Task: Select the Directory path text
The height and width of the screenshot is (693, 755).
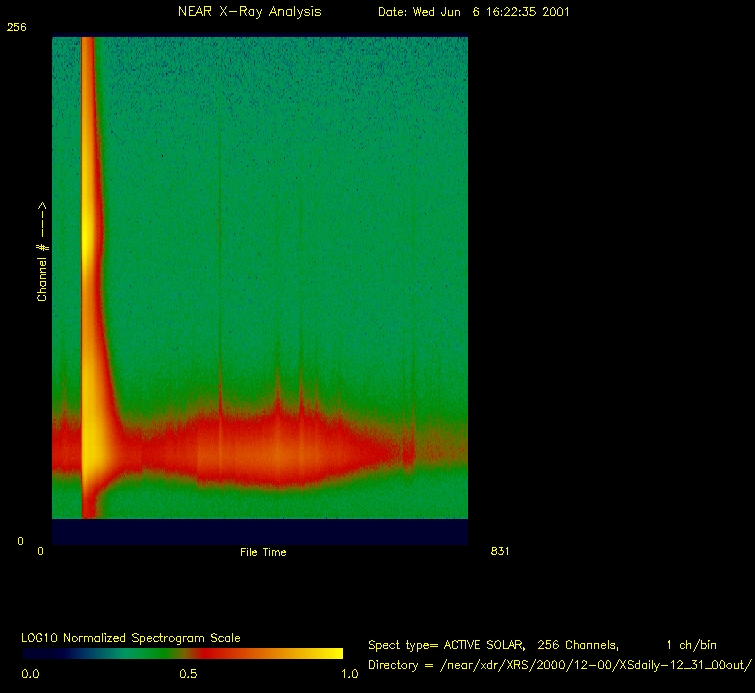Action: click(559, 665)
